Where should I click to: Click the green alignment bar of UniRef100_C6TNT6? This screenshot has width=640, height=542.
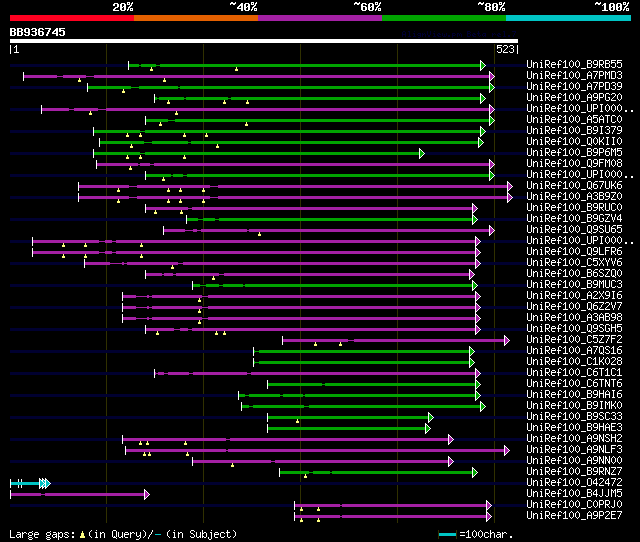pos(374,384)
